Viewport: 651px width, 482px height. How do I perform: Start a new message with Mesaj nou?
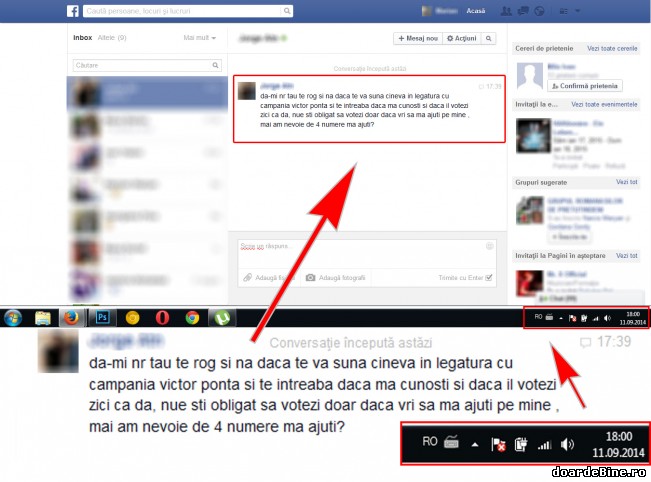418,39
